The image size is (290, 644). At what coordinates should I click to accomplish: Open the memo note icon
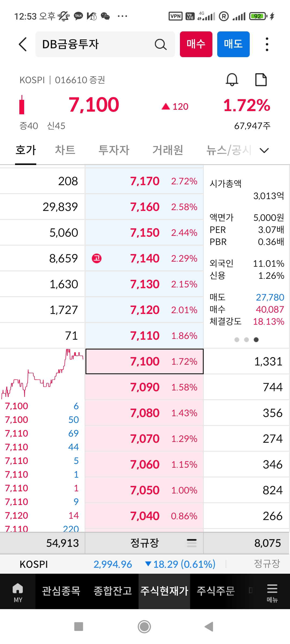[x=261, y=80]
